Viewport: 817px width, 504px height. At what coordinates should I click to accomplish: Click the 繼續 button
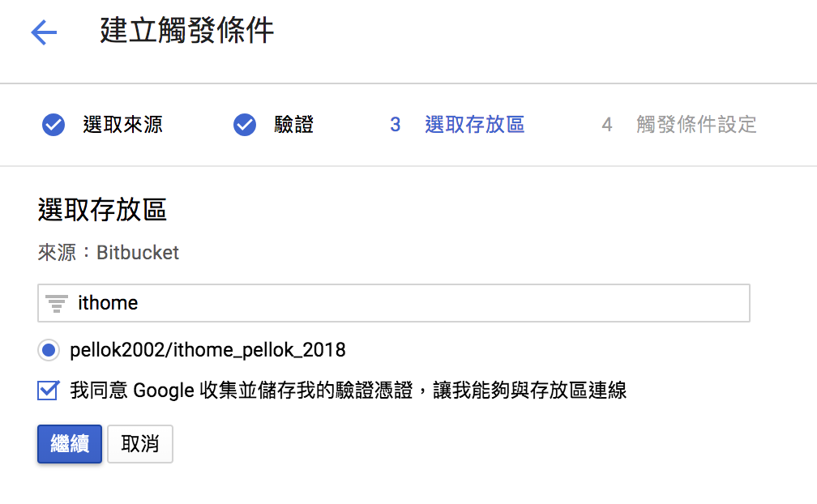pyautogui.click(x=70, y=444)
